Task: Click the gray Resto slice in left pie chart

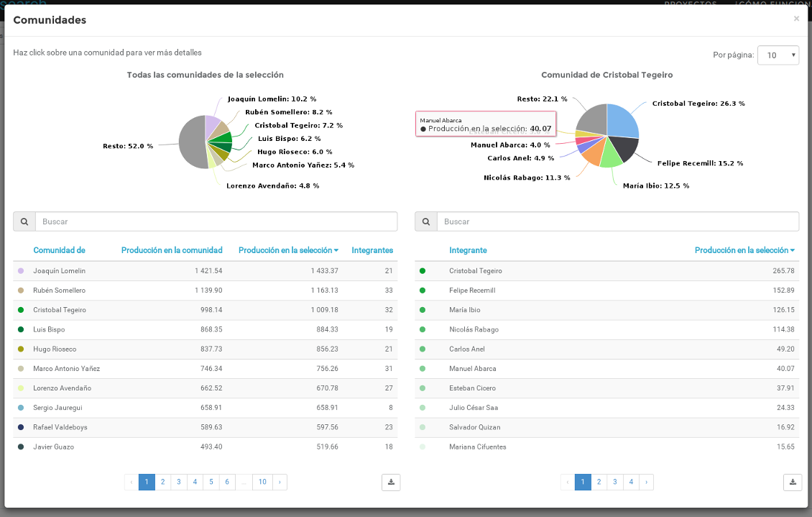Action: (x=190, y=142)
